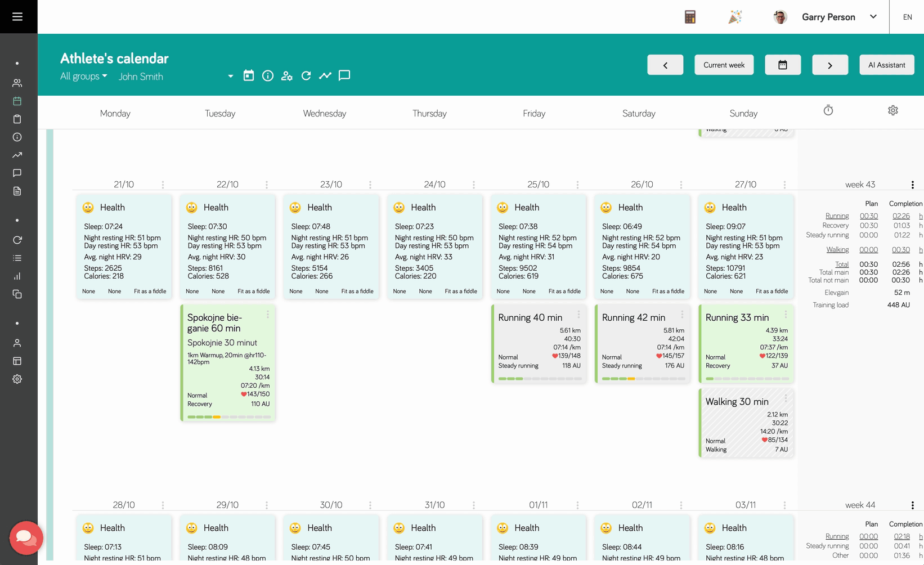The image size is (924, 565).
Task: Open the options menu for day 22/10
Action: 267,185
